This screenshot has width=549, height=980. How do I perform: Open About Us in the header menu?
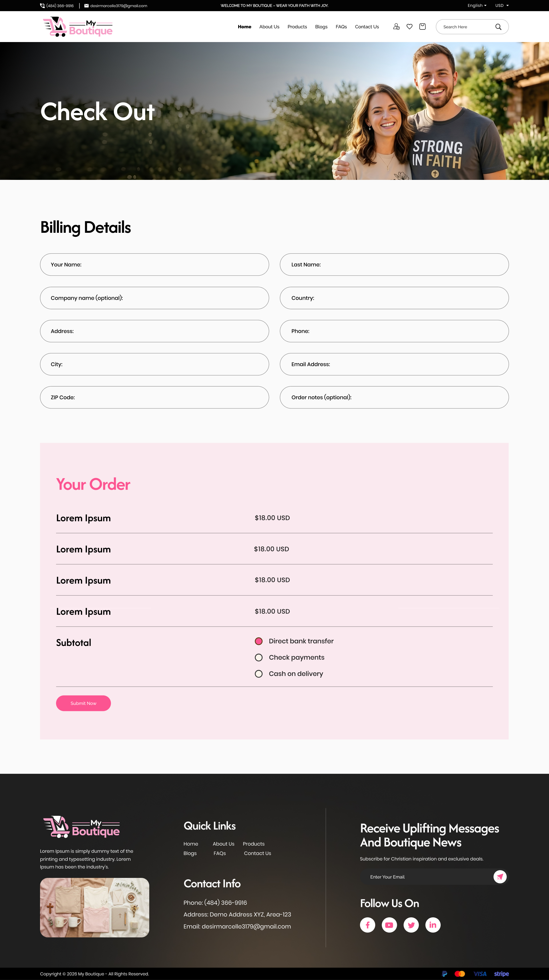coord(269,27)
